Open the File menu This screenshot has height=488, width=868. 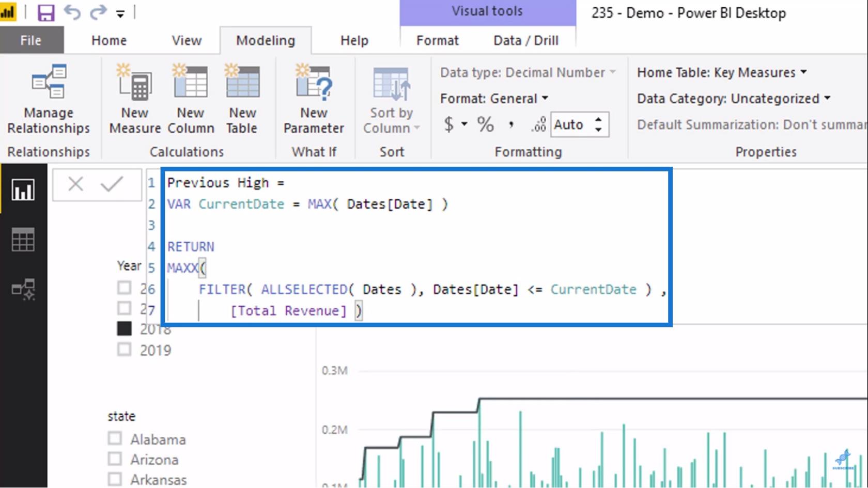(31, 40)
